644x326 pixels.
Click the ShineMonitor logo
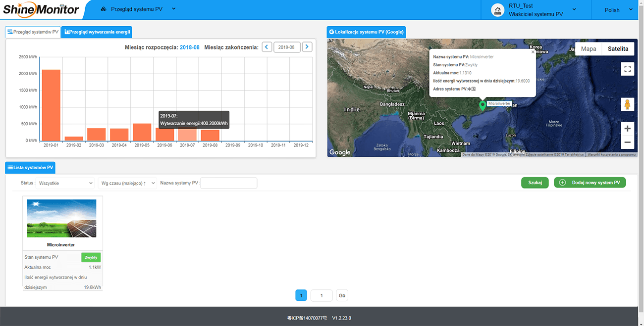pos(41,9)
